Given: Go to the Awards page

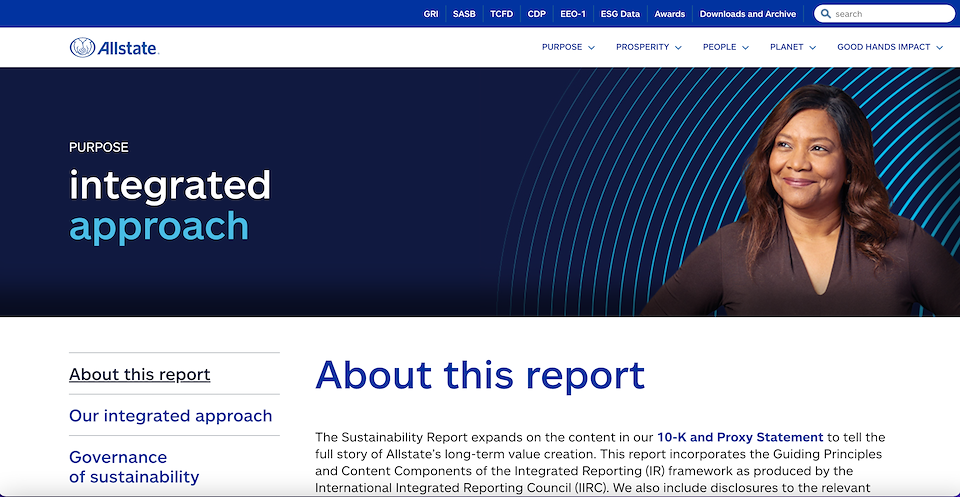Looking at the screenshot, I should [670, 14].
